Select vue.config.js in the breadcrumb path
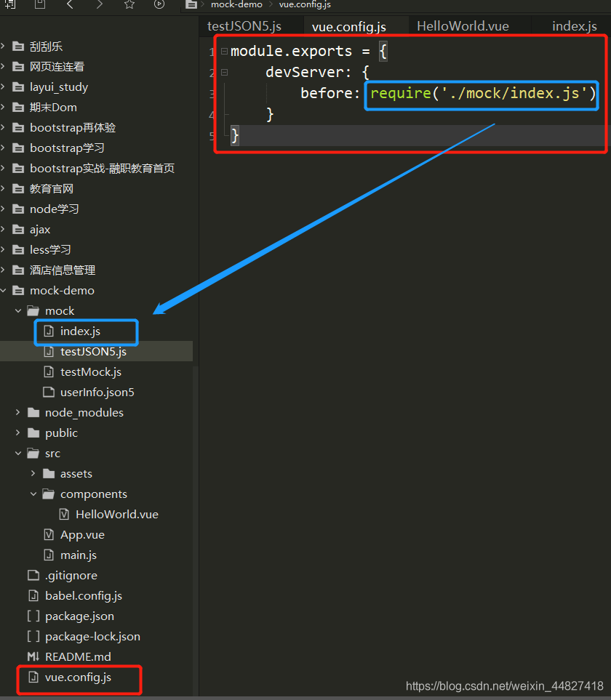611x700 pixels. 305,4
